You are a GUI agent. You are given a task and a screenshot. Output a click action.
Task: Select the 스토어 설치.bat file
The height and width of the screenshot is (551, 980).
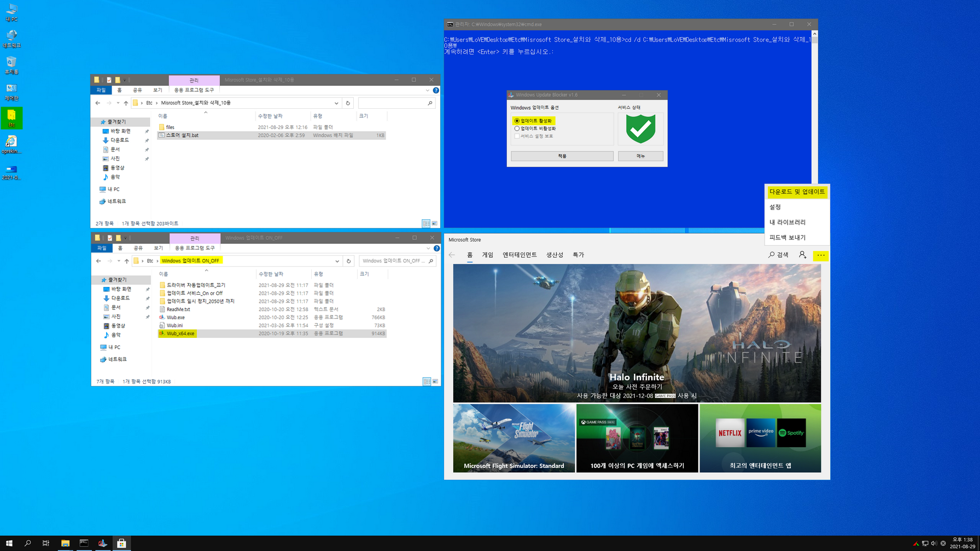click(271, 136)
